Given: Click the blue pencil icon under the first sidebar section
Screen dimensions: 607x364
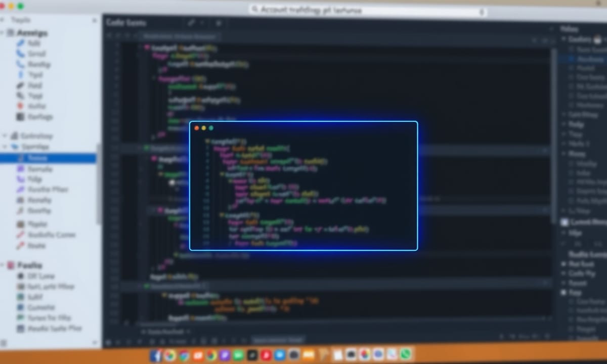Looking at the screenshot, I should click(21, 43).
